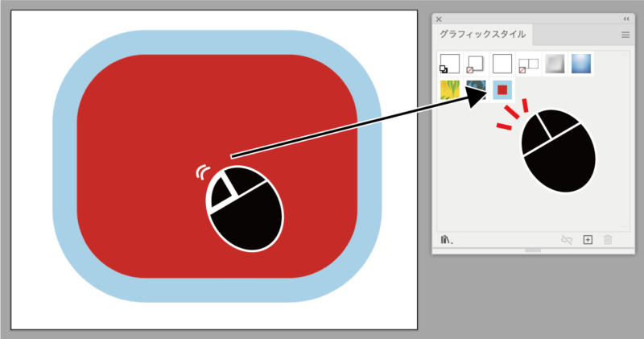Select the second graphic style with red slash
Screen dimensions: 644x339
476,64
